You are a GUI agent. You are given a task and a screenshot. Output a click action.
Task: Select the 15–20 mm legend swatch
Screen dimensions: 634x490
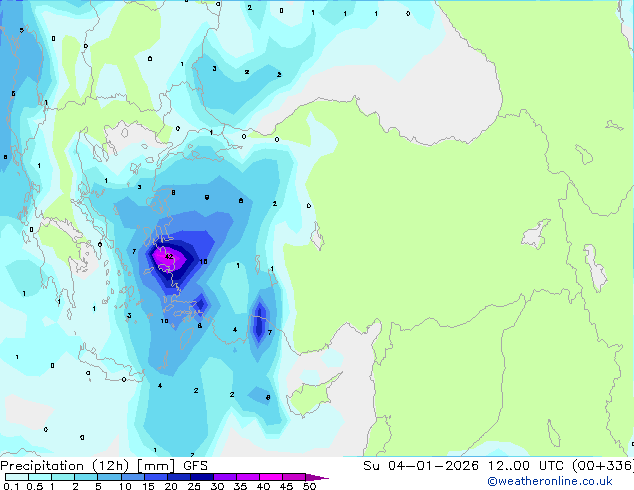(x=156, y=477)
